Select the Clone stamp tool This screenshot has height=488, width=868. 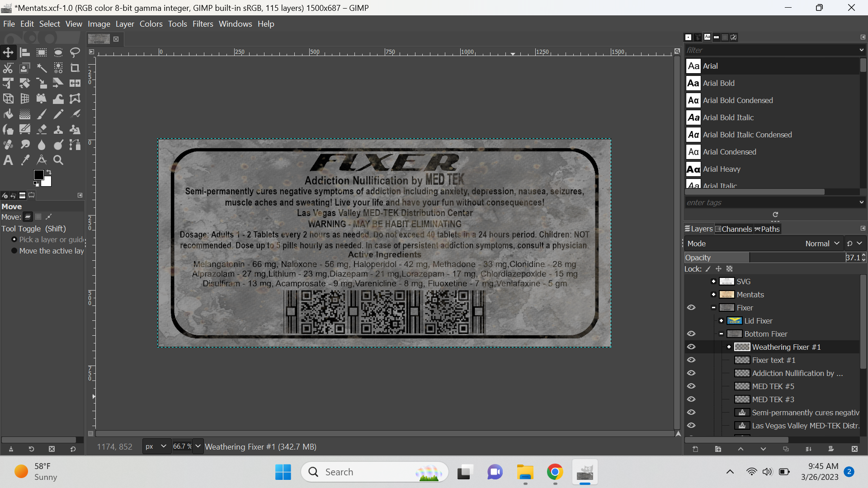tap(58, 129)
